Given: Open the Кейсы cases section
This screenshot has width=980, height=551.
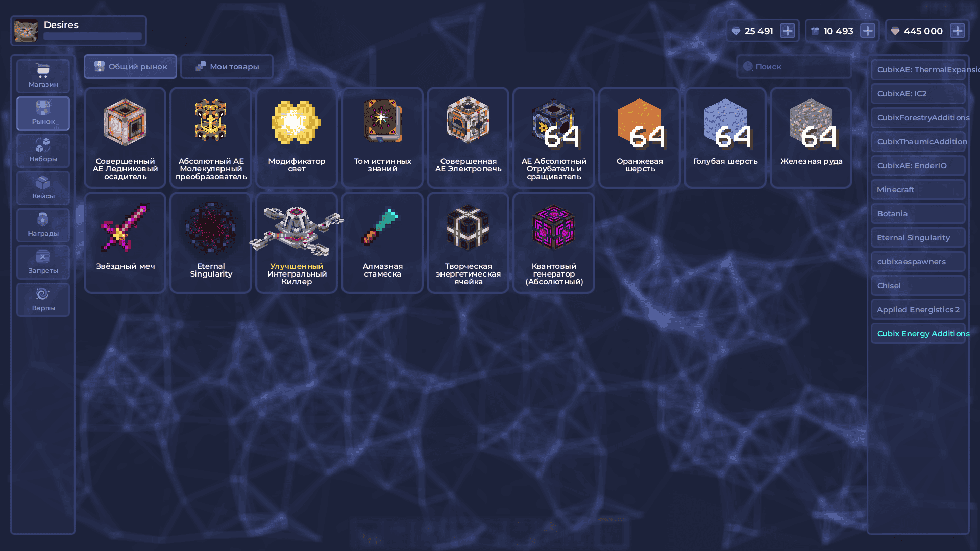Looking at the screenshot, I should click(43, 188).
